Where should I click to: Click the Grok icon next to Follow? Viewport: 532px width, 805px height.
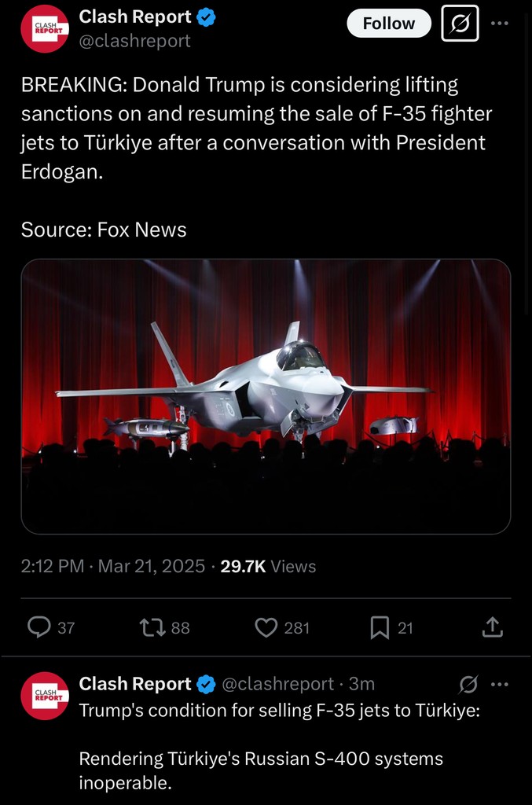(x=460, y=23)
